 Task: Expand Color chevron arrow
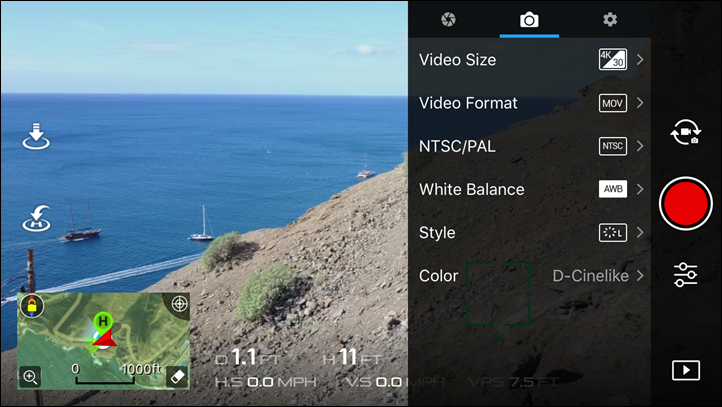click(x=640, y=276)
